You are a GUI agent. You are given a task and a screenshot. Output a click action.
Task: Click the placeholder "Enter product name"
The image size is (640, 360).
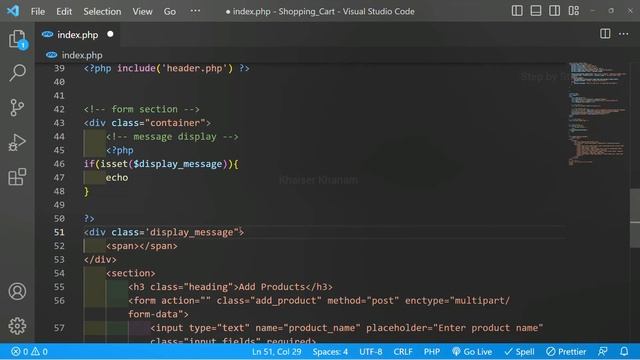[x=455, y=328]
